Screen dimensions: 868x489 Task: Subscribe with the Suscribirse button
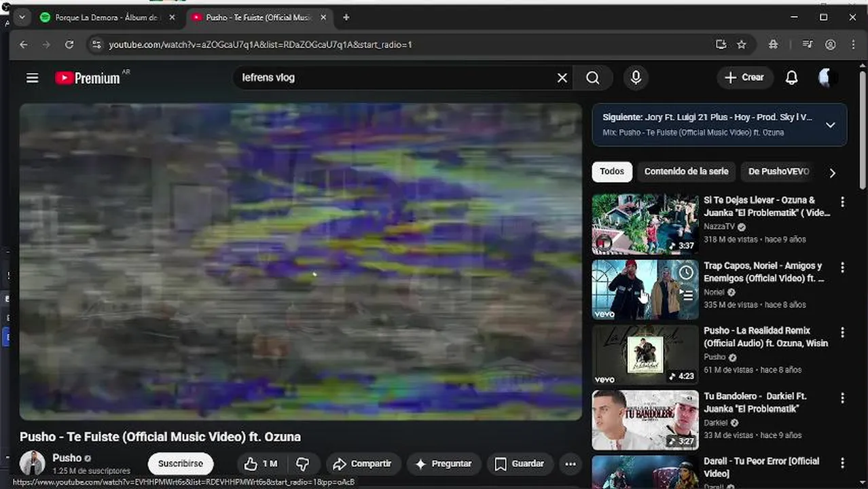181,464
